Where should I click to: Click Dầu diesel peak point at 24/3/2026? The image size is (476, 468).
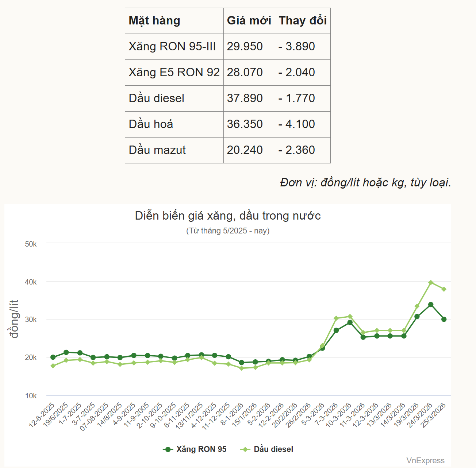coord(431,282)
